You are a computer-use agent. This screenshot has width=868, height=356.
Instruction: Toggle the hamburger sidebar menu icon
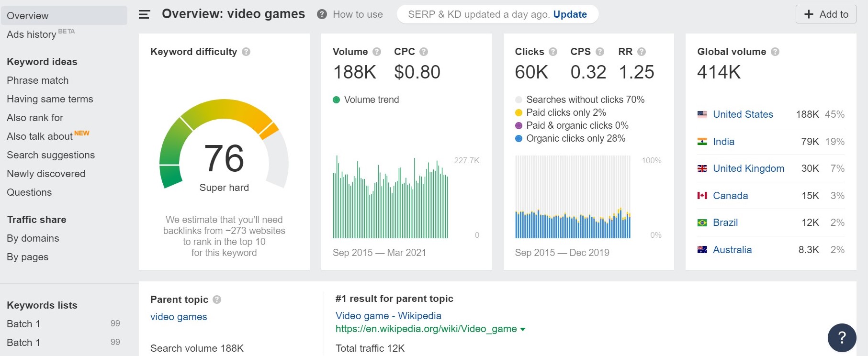click(x=144, y=14)
